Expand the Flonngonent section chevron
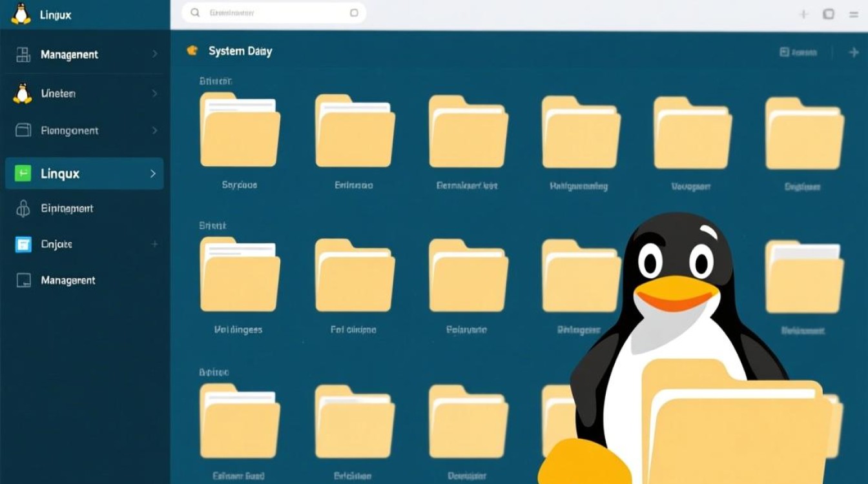Screen dimensions: 868x484 point(154,130)
